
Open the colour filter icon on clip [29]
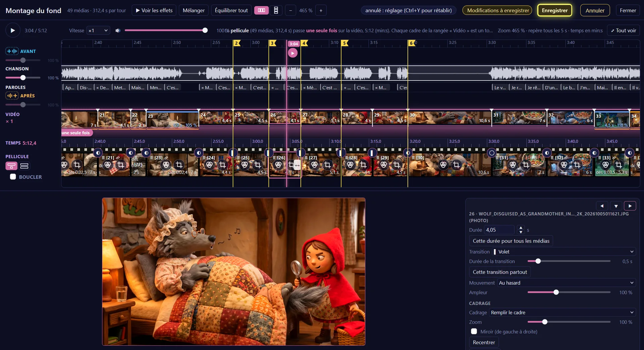[x=384, y=165]
